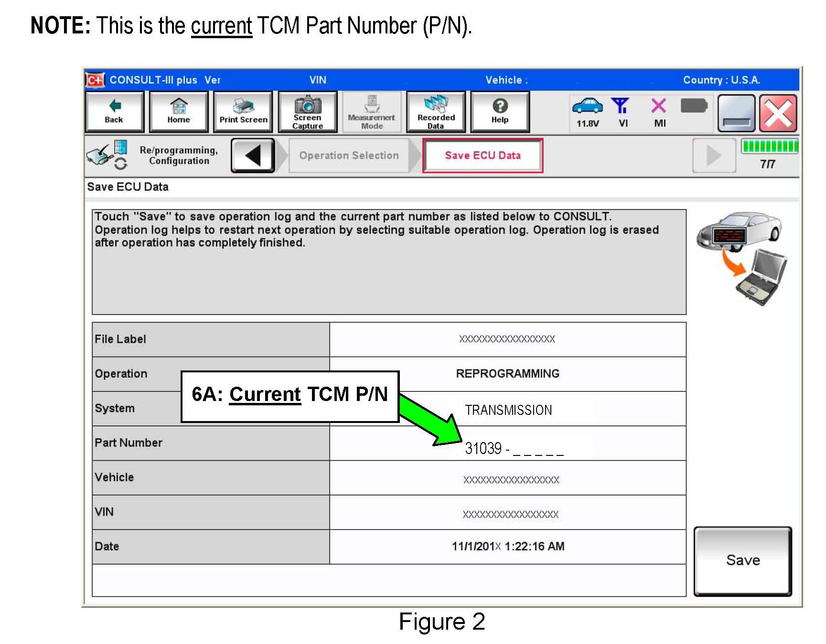This screenshot has width=826, height=644.
Task: Click the MI status X icon
Action: click(659, 106)
